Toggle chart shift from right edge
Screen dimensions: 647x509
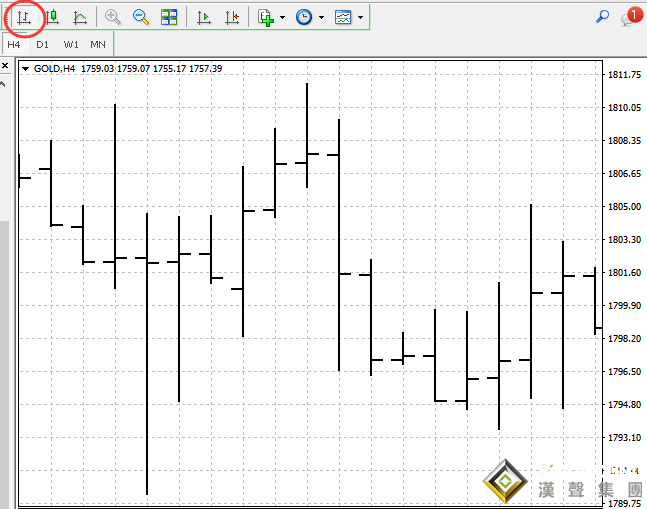tap(232, 18)
